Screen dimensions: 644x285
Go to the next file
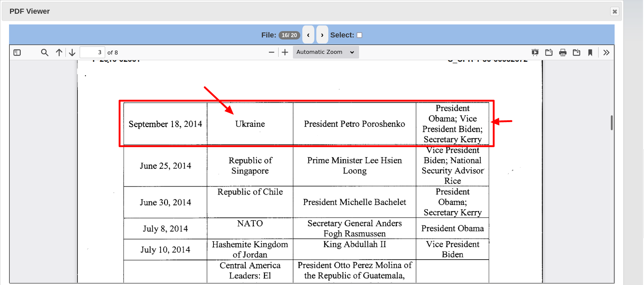coord(322,34)
